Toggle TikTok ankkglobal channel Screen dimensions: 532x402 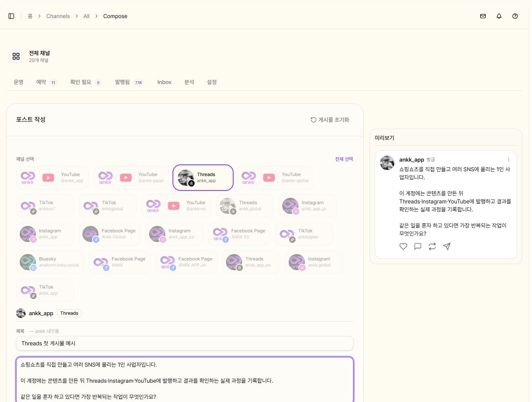(108, 206)
